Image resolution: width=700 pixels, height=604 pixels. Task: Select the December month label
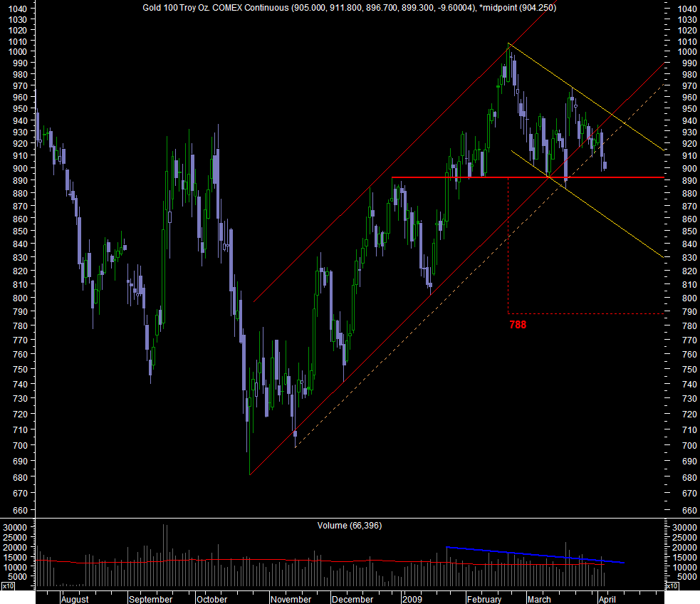pyautogui.click(x=352, y=599)
